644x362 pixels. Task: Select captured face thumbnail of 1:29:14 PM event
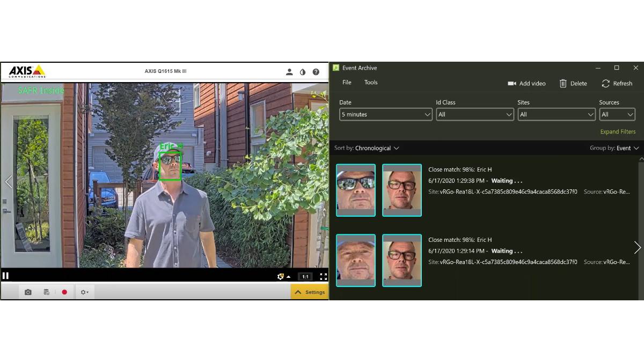pos(356,261)
